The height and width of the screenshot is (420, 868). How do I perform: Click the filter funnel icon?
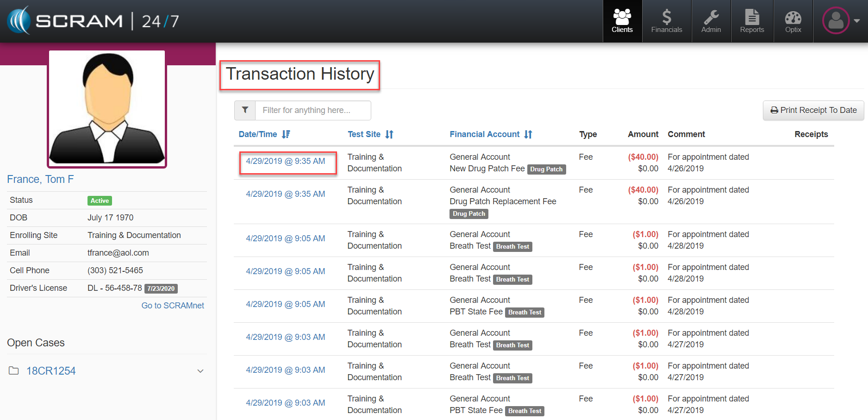[x=245, y=110]
